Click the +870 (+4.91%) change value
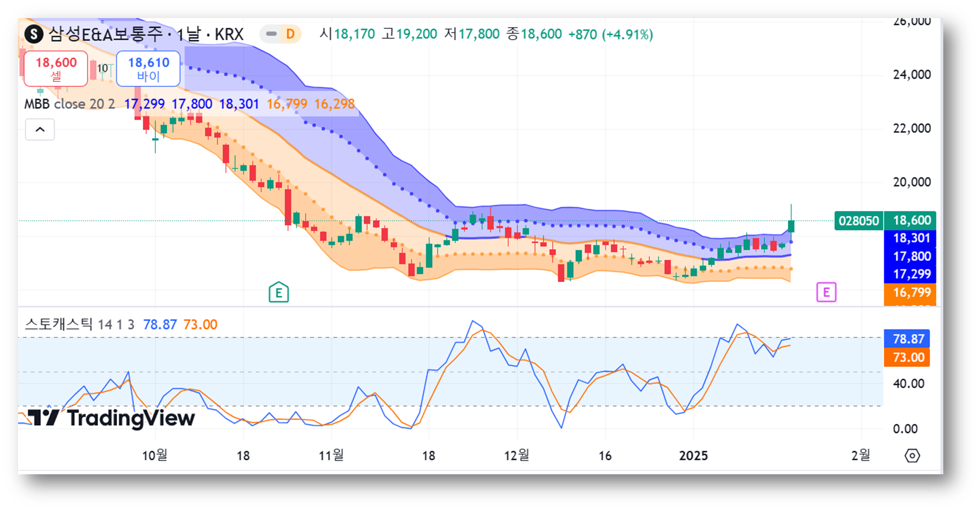This screenshot has width=980, height=511. [611, 34]
